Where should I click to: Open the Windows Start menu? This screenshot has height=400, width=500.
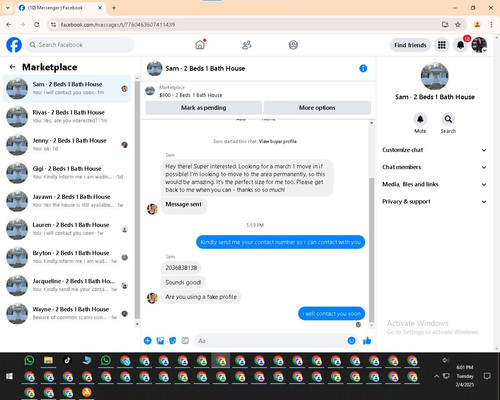pyautogui.click(x=9, y=376)
